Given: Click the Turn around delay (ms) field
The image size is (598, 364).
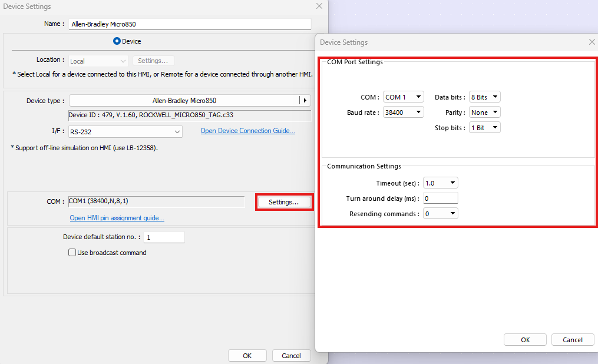Looking at the screenshot, I should click(x=441, y=198).
